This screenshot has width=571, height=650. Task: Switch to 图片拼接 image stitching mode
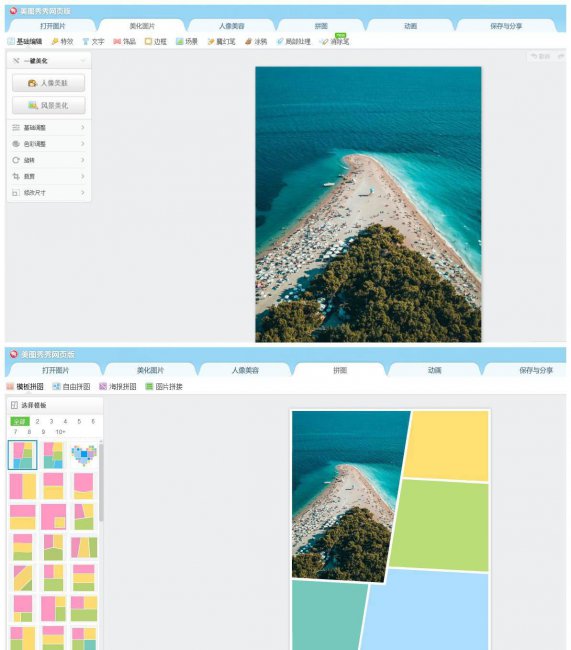[x=164, y=386]
